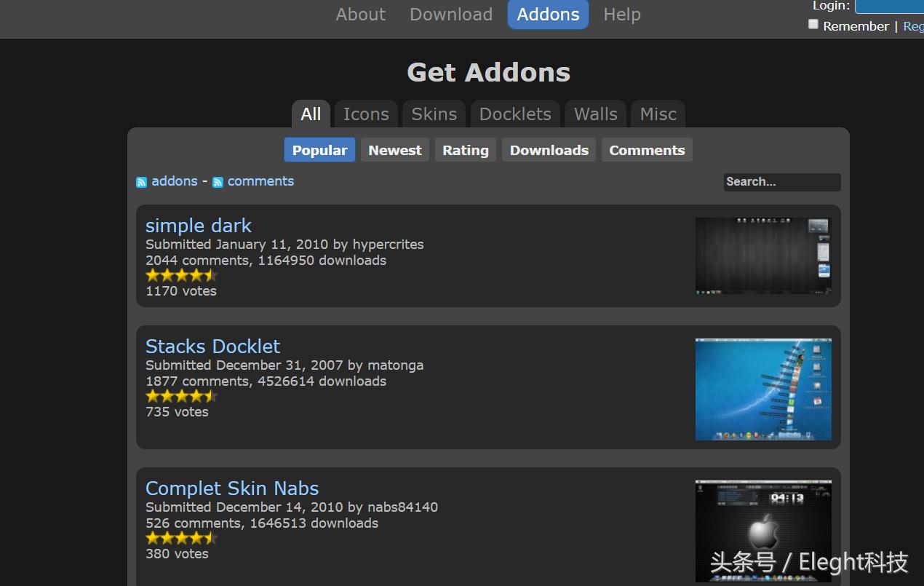The width and height of the screenshot is (924, 586).
Task: Switch to the Skins category tab
Action: pyautogui.click(x=434, y=114)
